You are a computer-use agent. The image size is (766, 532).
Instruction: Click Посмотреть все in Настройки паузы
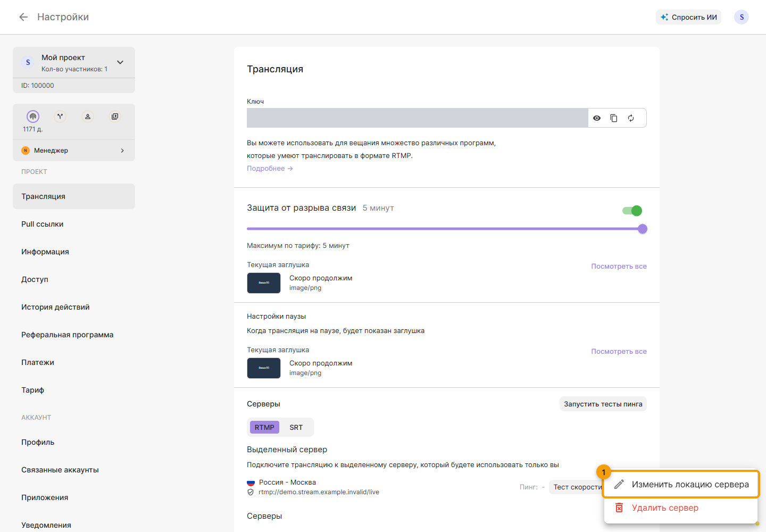click(619, 352)
